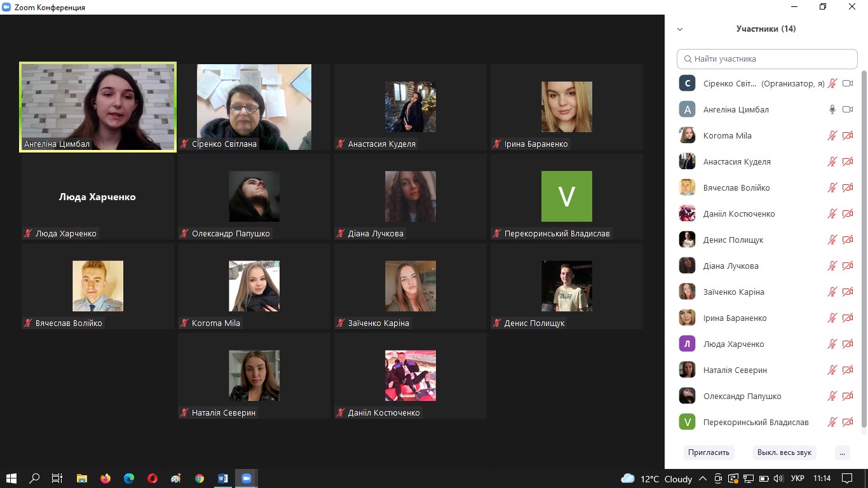Collapse the Участники panel with the chevron

coord(680,29)
